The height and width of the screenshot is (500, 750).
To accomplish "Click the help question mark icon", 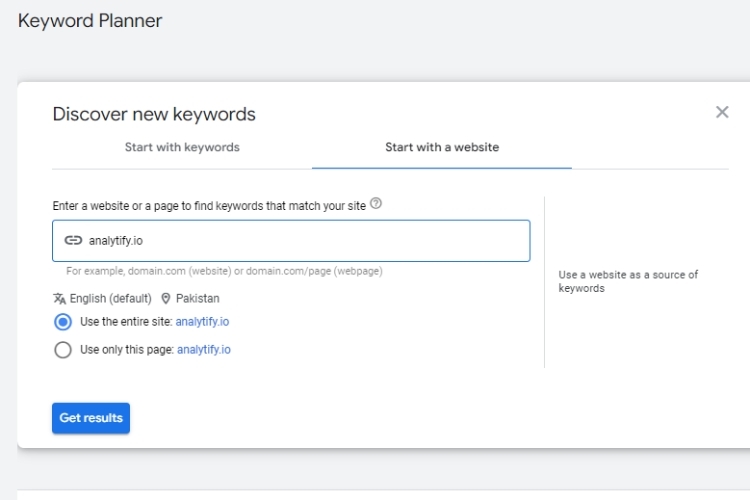I will click(376, 203).
